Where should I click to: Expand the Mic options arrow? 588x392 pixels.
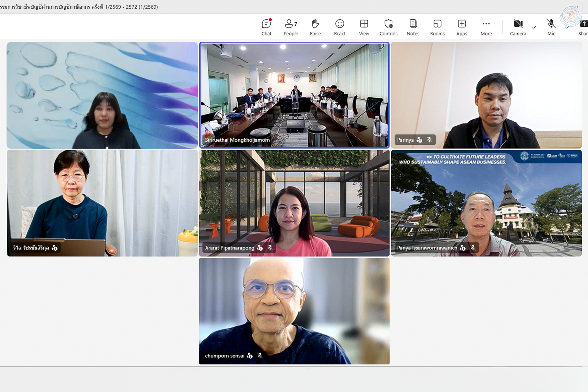(x=567, y=28)
